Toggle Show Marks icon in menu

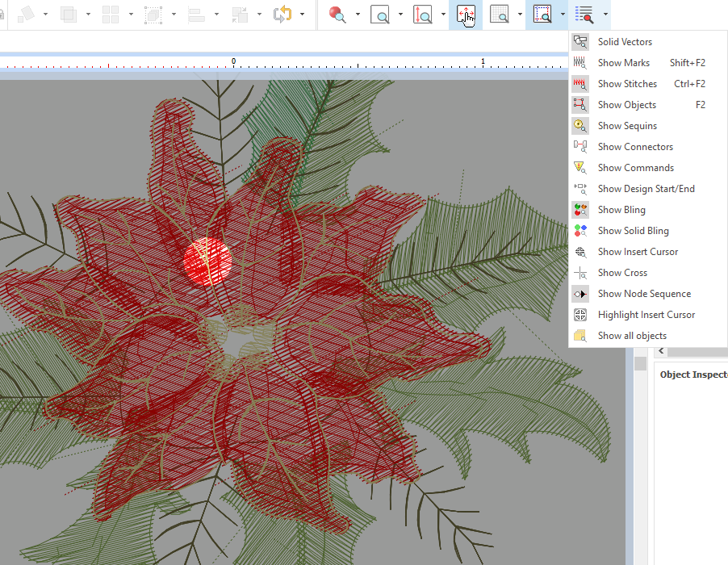[x=580, y=63]
